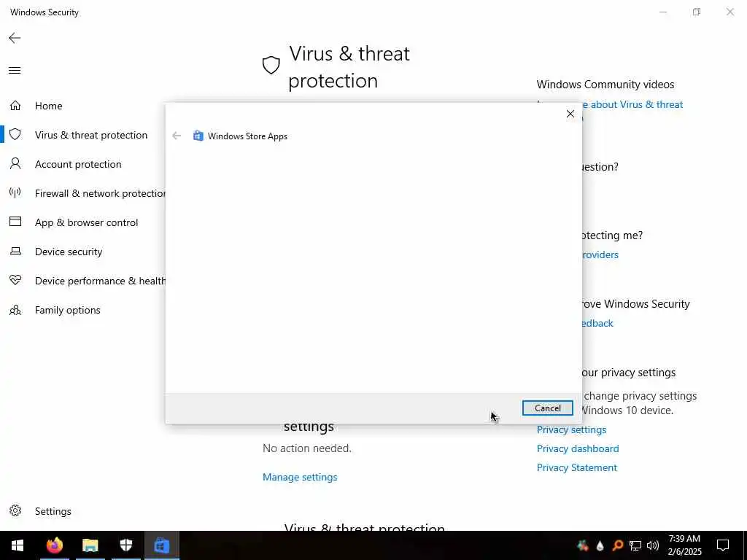The height and width of the screenshot is (560, 747).
Task: Open the notification center icon
Action: point(723,545)
